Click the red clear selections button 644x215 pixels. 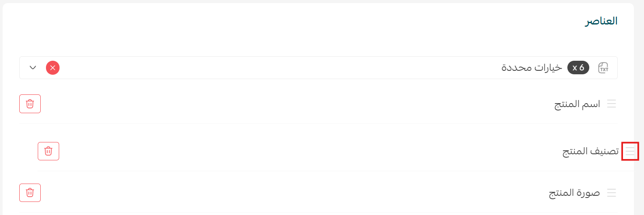click(x=53, y=68)
